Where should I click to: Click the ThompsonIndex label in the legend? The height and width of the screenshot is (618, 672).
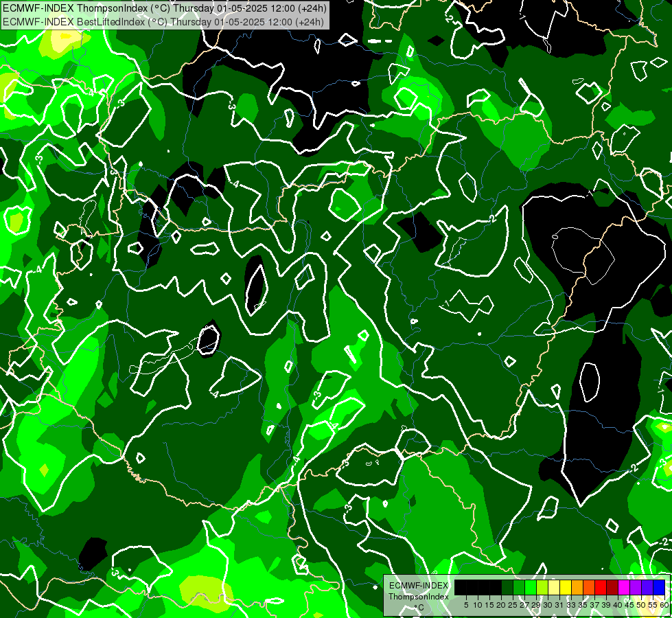419,597
